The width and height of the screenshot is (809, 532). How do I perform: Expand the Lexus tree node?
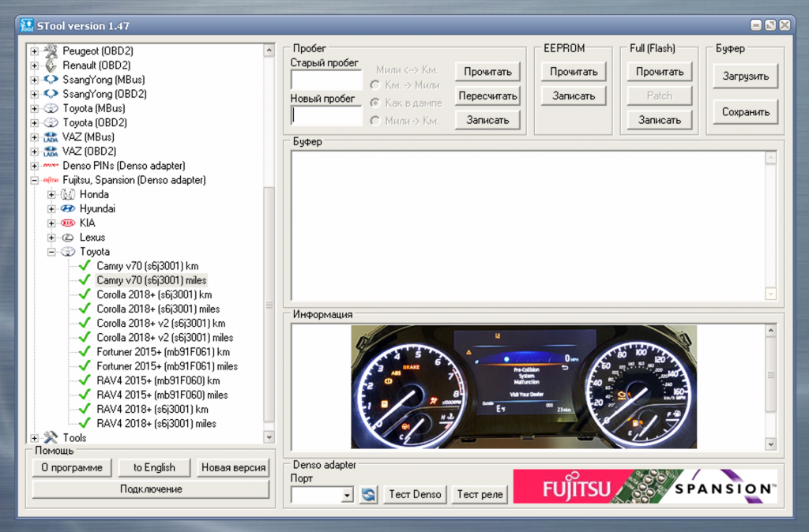point(51,238)
